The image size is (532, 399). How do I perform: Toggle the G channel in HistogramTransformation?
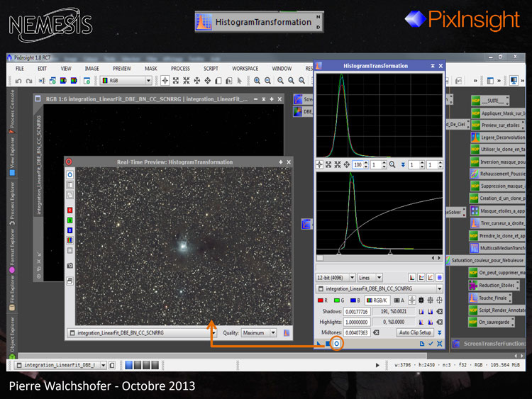click(x=339, y=300)
